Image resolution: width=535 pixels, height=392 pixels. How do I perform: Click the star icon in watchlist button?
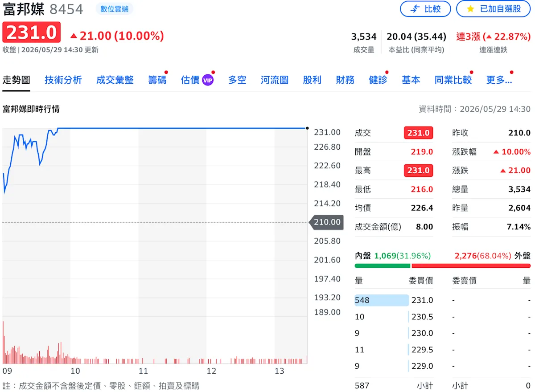click(x=470, y=9)
